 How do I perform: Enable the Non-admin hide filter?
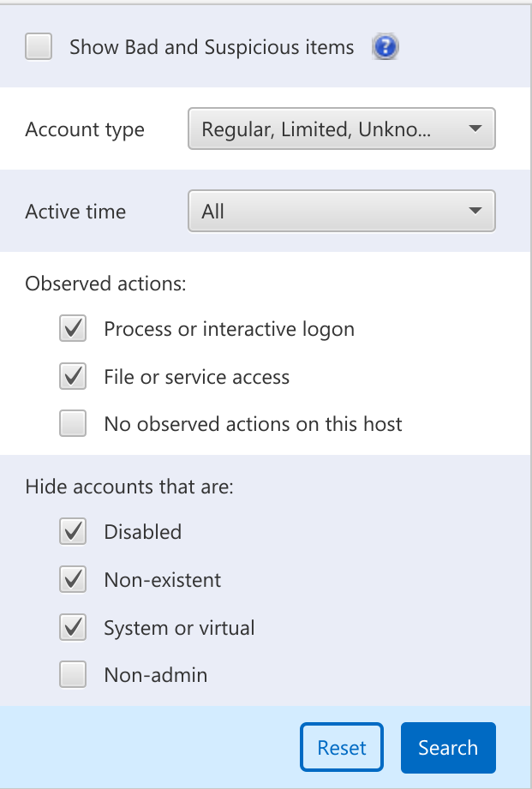coord(73,674)
